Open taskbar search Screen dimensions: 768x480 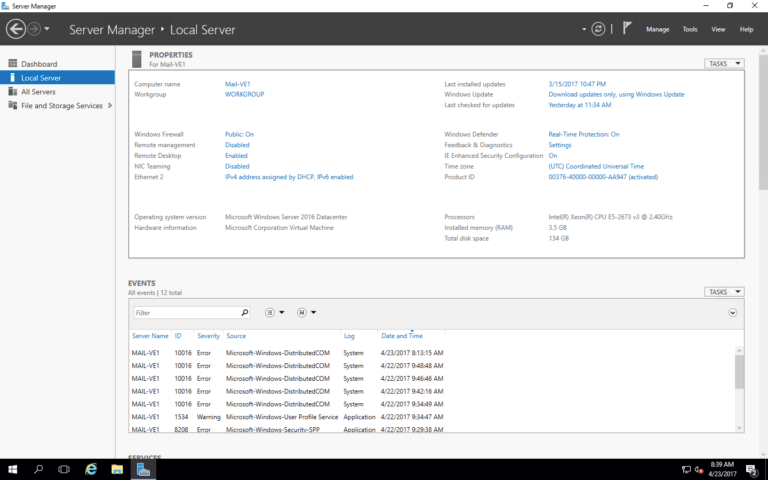pyautogui.click(x=38, y=469)
